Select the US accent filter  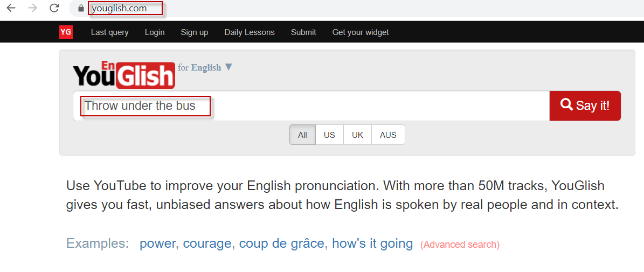pyautogui.click(x=329, y=135)
